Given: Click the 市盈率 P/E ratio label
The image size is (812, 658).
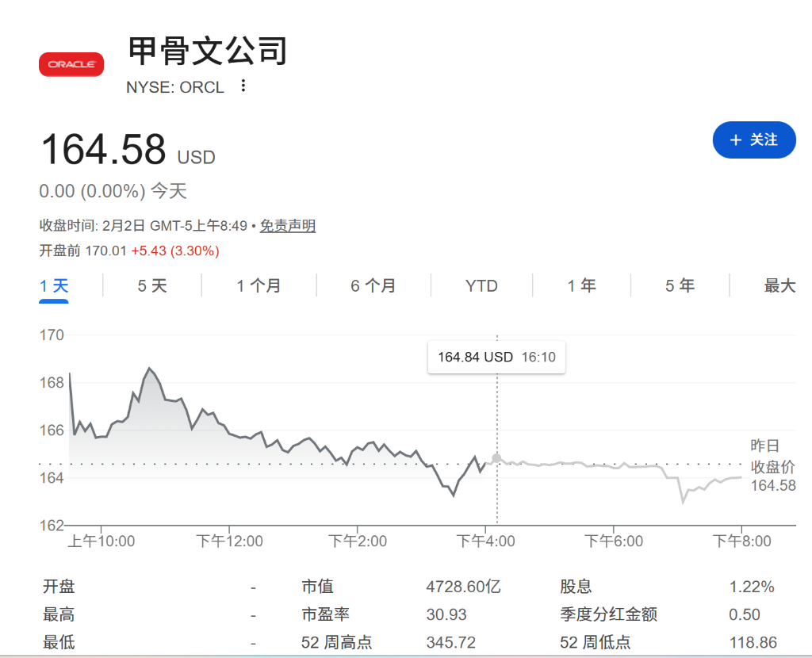Looking at the screenshot, I should (x=325, y=614).
